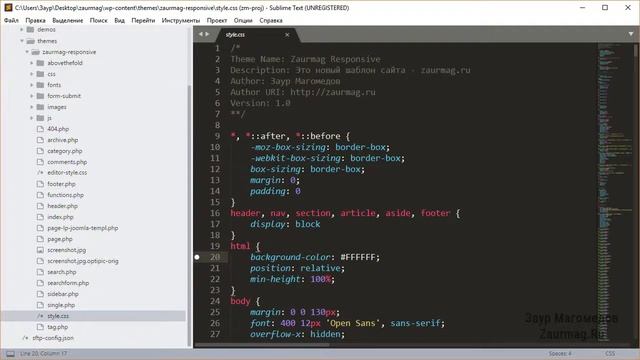The image size is (640, 360).
Task: Open the Выделение menu
Action: [x=68, y=20]
